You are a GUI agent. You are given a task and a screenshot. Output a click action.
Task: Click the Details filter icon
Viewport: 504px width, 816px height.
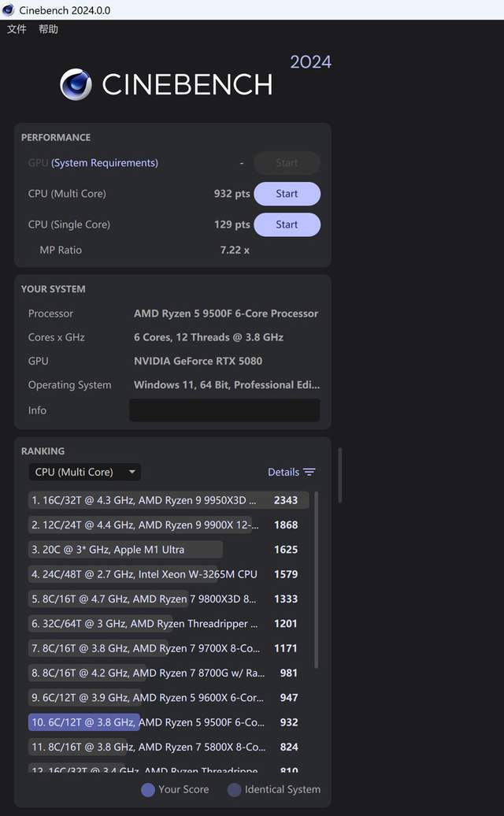pyautogui.click(x=309, y=472)
